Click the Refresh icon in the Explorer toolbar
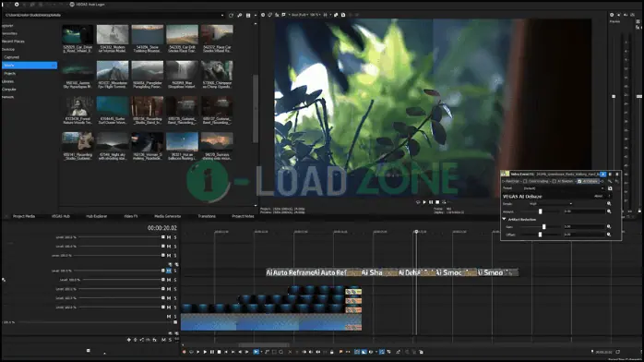The height and width of the screenshot is (362, 644). 231,15
